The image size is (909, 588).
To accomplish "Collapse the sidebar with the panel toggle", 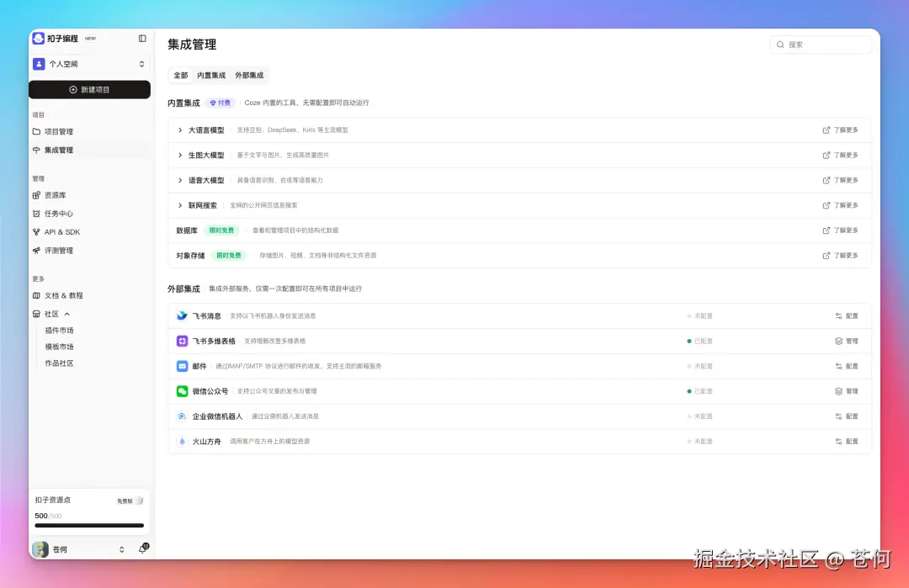I will coord(142,38).
